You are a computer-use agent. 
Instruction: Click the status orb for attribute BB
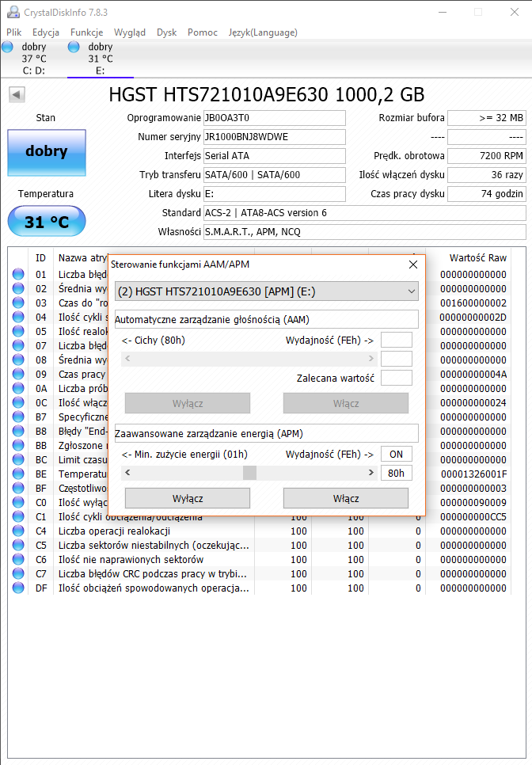pyautogui.click(x=18, y=445)
